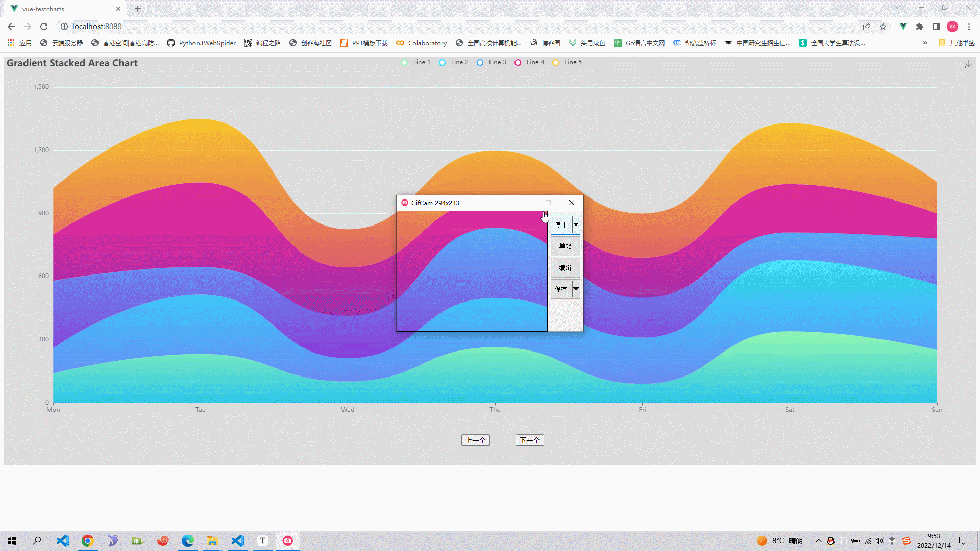The image size is (980, 551).
Task: Click the share page icon in address bar
Action: click(867, 27)
